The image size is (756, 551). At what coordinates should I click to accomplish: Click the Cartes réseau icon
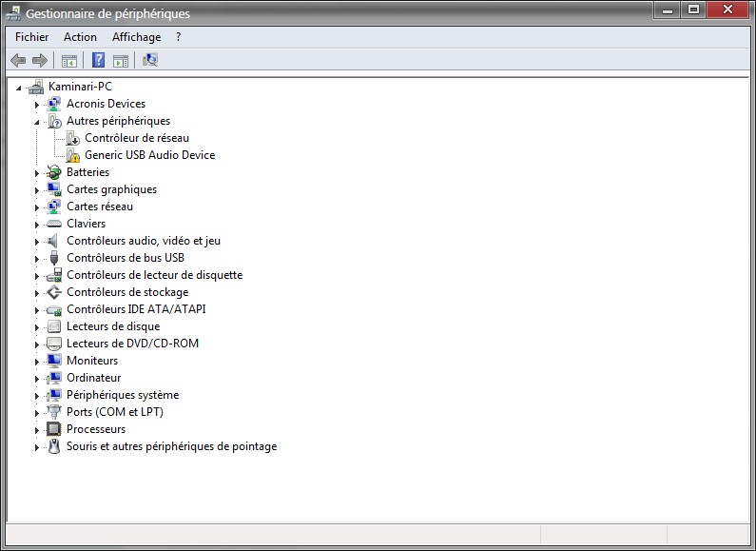click(54, 207)
